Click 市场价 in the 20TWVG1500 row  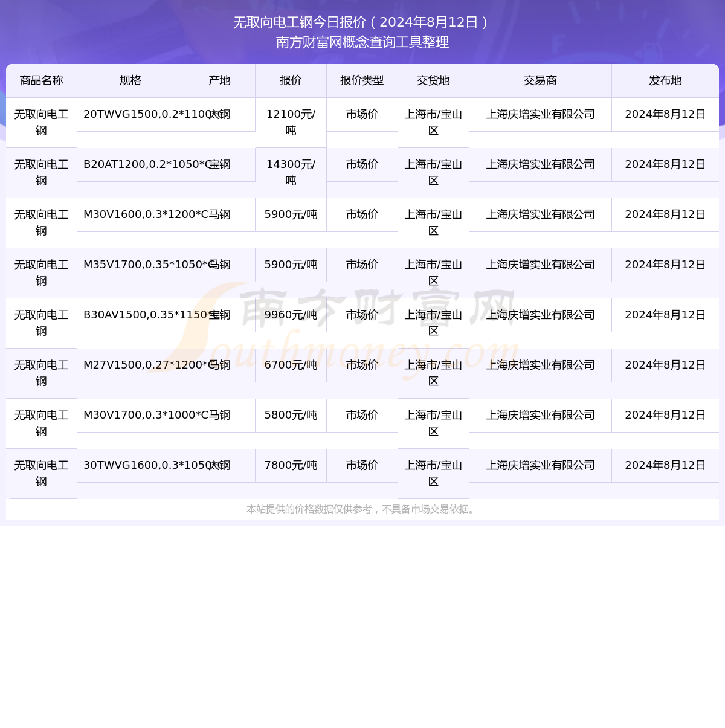(362, 114)
